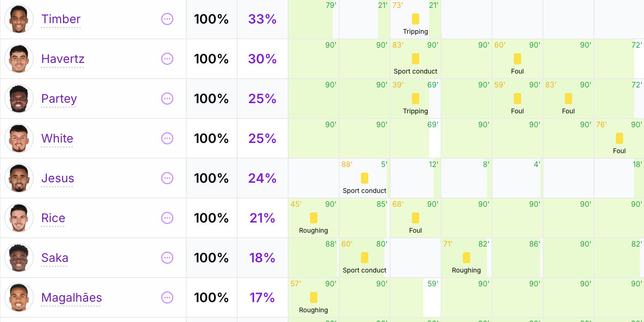The width and height of the screenshot is (644, 322).
Task: Open the more options menu for Magalhães
Action: coord(167,297)
